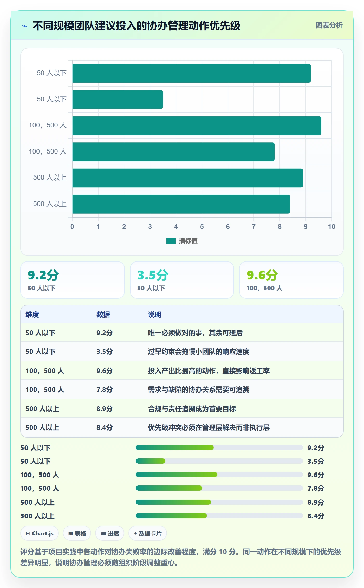Click the x-axis tick label 0
364x588 pixels.
coord(72,227)
